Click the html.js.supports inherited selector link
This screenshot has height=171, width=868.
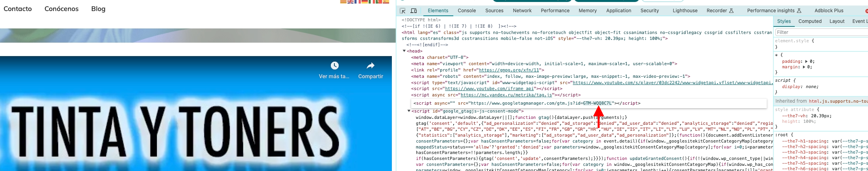point(838,101)
